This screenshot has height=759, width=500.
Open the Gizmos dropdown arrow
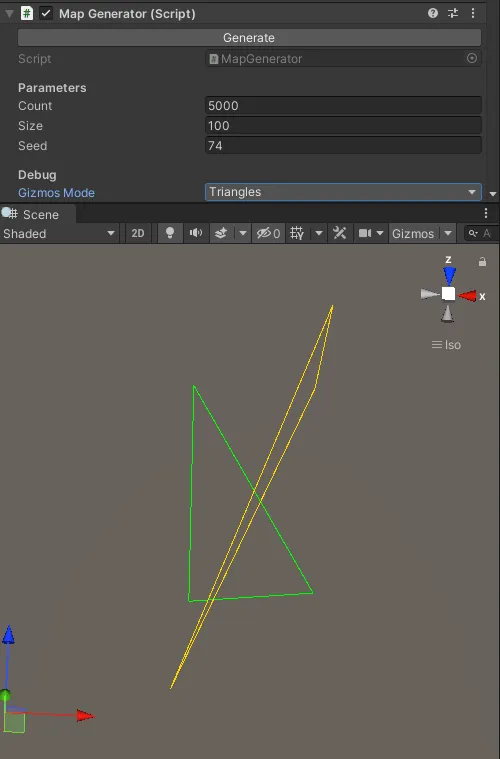448,233
